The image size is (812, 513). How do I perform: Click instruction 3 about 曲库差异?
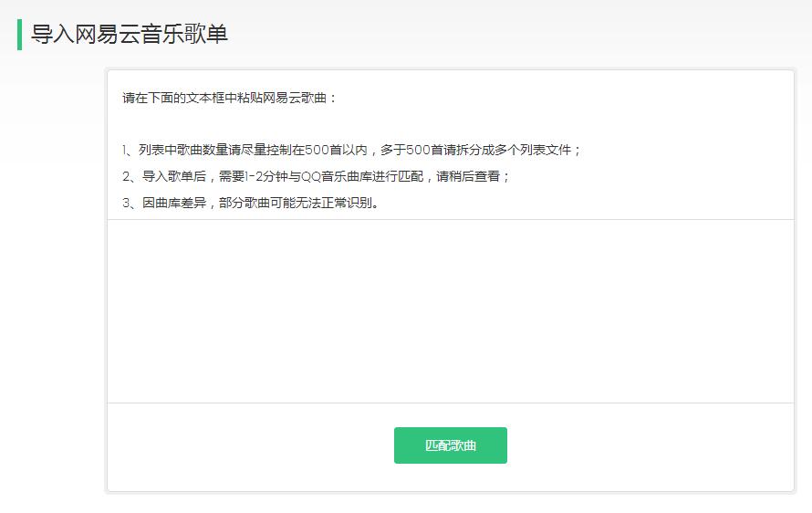250,203
